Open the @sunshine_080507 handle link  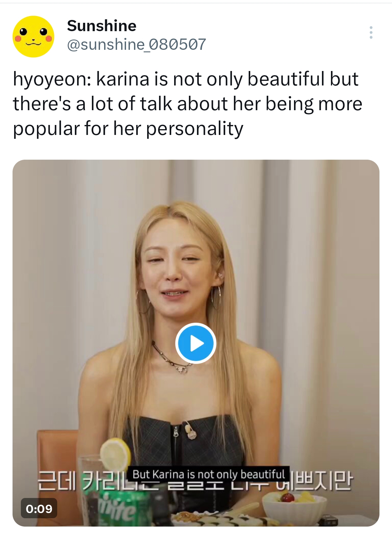pos(136,44)
